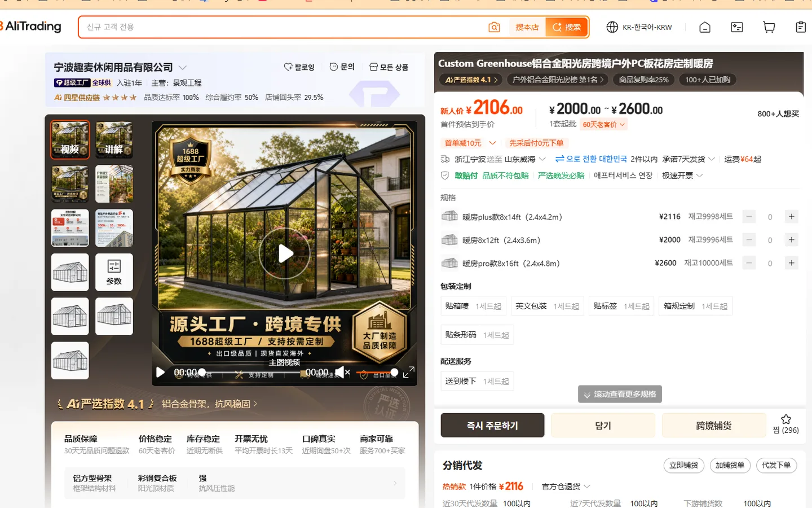Open the language and currency globe selector

[612, 27]
